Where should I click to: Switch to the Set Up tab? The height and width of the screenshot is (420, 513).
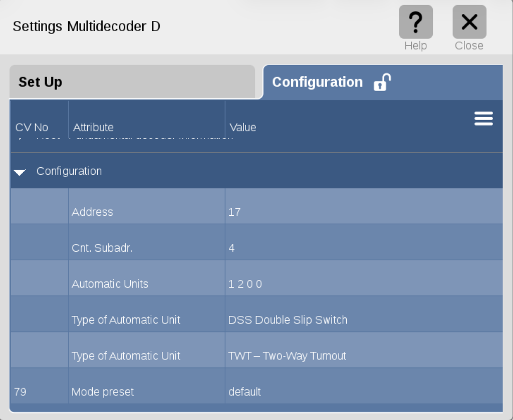point(132,82)
